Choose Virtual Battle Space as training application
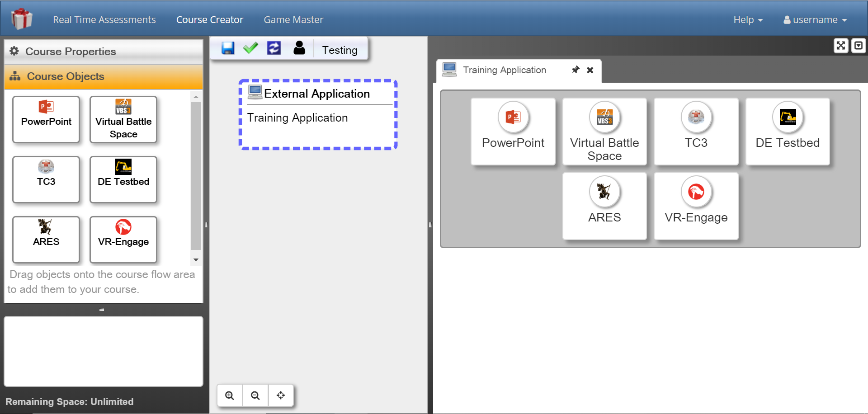Image resolution: width=868 pixels, height=414 pixels. [x=604, y=132]
